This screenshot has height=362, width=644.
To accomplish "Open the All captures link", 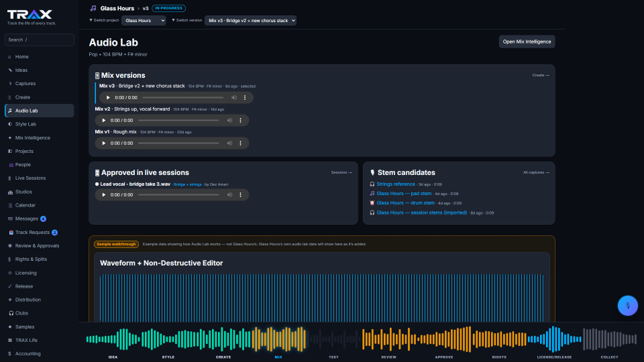I will tap(536, 172).
